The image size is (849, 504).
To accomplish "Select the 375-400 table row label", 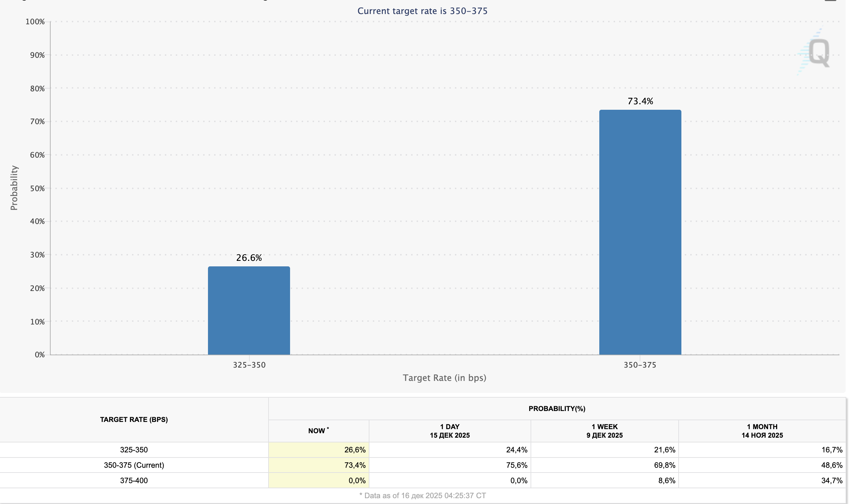I will 134,480.
